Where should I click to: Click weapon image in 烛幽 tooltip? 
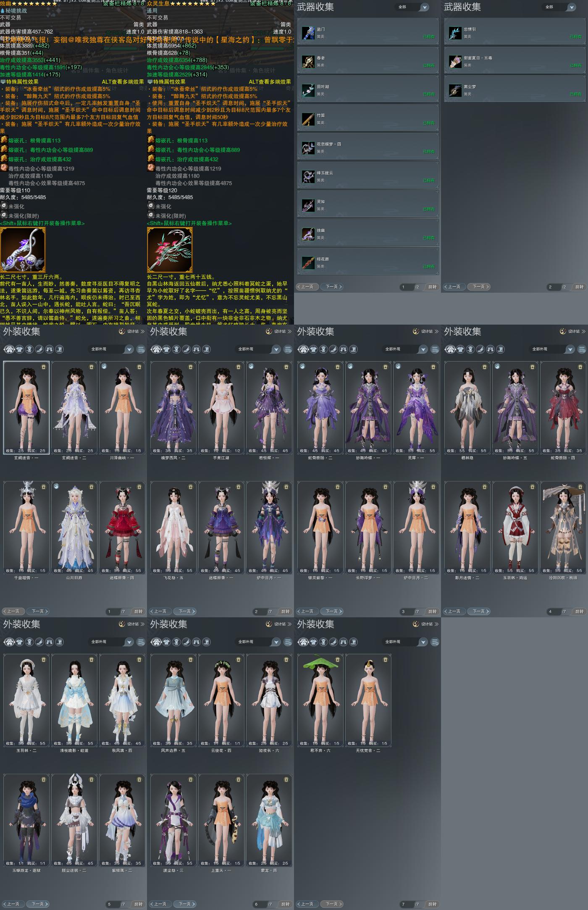click(23, 250)
